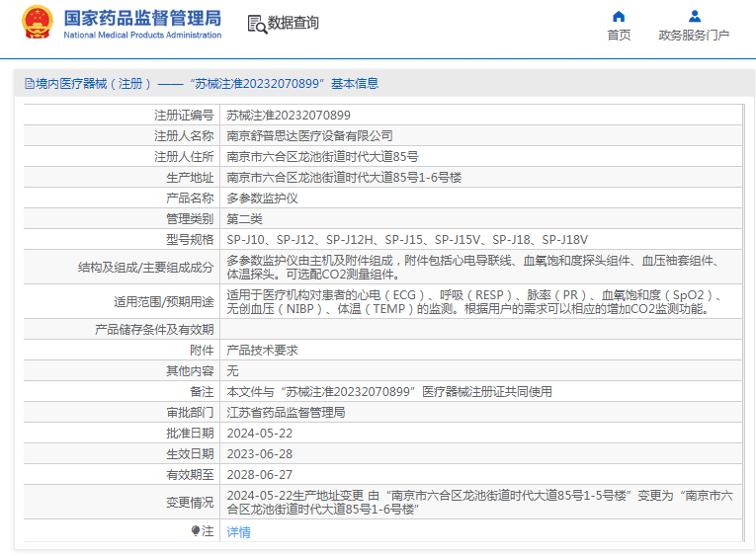Select intended use text mentioning ECG
This screenshot has width=756, height=556.
pyautogui.click(x=474, y=302)
